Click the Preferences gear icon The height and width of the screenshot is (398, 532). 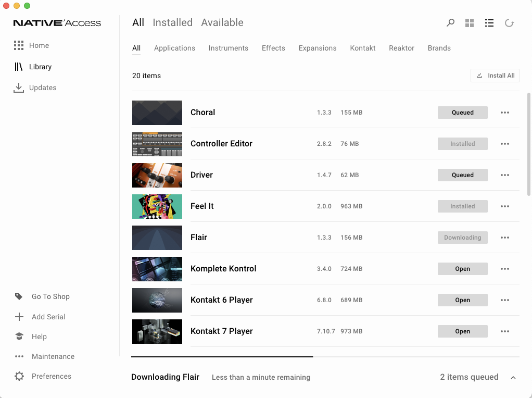19,376
